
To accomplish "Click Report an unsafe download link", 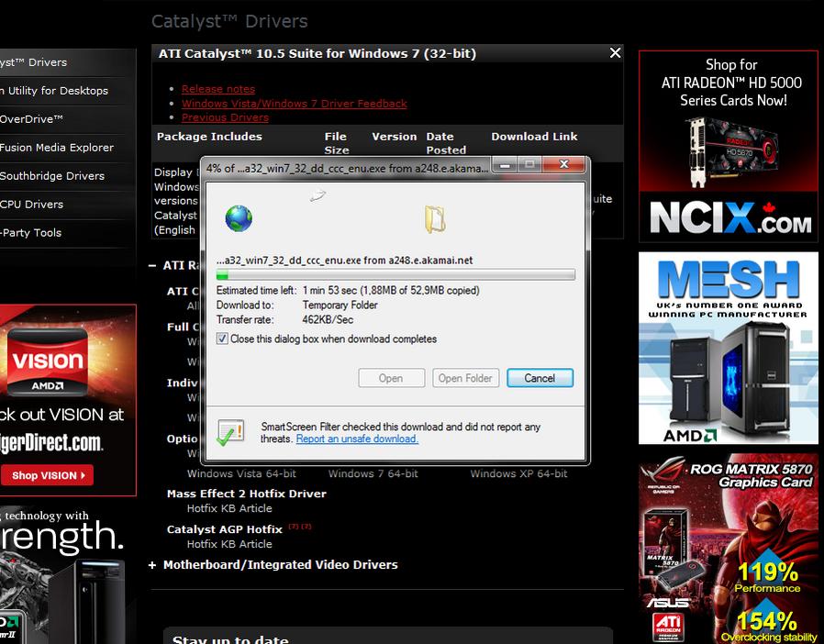I will [357, 439].
